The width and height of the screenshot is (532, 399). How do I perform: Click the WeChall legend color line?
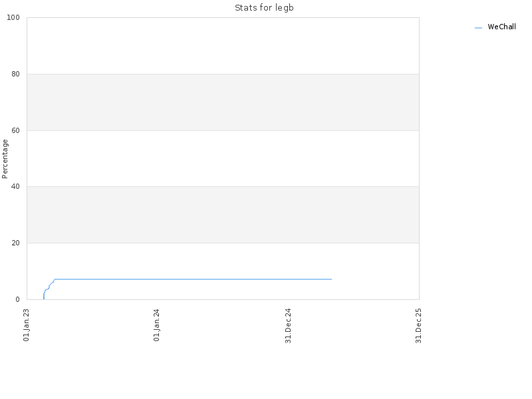(x=478, y=28)
